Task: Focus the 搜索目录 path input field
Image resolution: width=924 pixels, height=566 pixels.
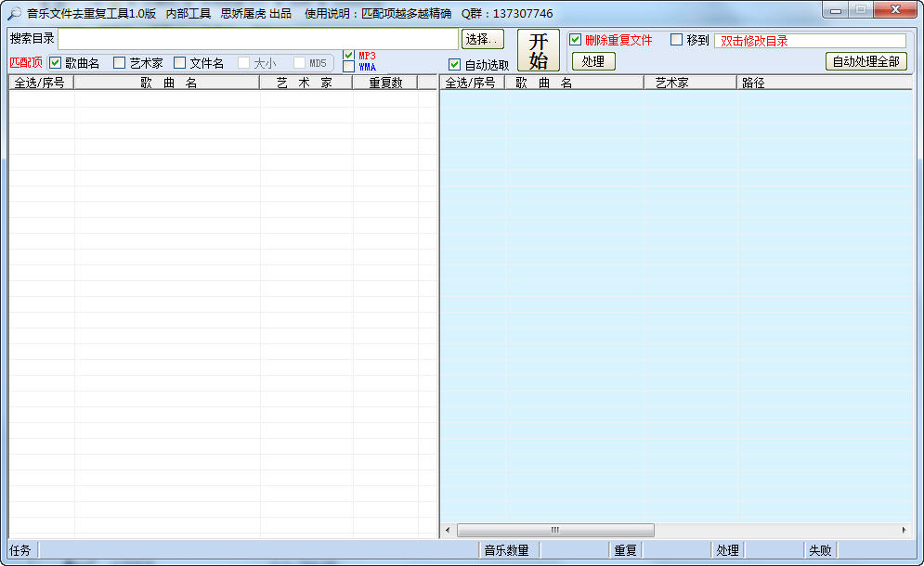Action: (x=258, y=39)
